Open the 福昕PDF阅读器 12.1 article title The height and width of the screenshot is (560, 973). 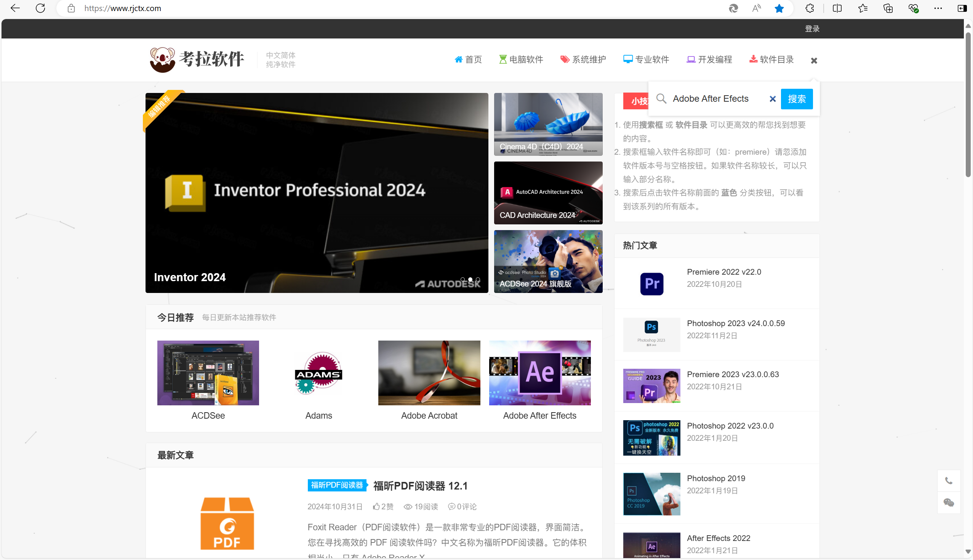point(420,486)
